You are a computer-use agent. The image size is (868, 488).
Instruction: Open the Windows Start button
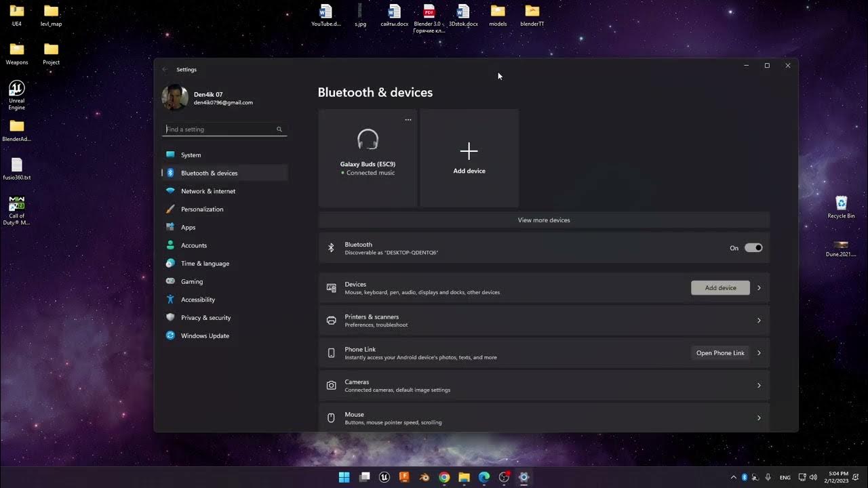[344, 477]
